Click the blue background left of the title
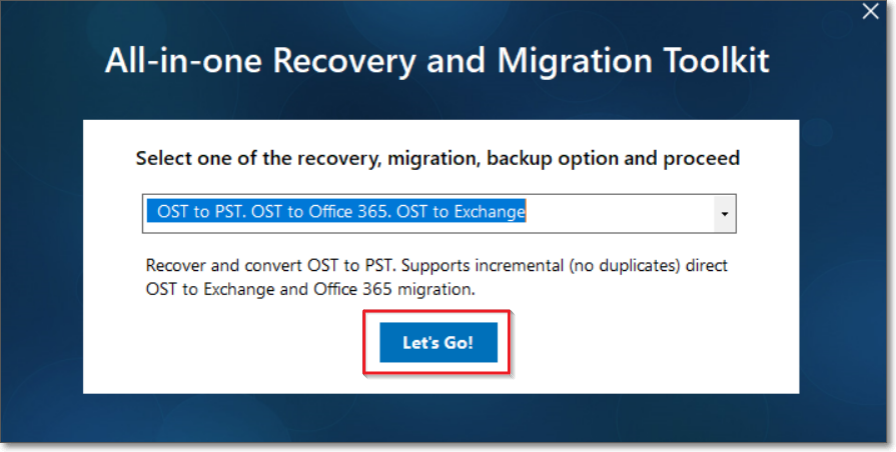This screenshot has height=452, width=896. (x=51, y=61)
